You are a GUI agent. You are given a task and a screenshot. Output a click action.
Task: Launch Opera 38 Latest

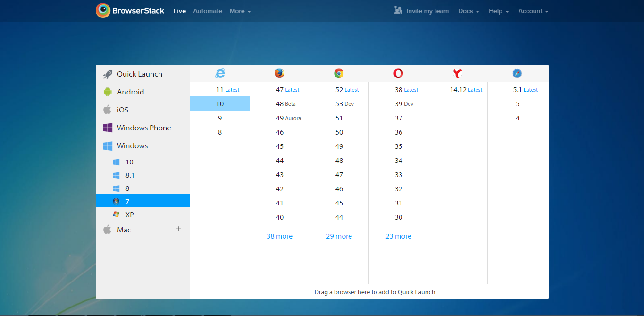tap(398, 90)
